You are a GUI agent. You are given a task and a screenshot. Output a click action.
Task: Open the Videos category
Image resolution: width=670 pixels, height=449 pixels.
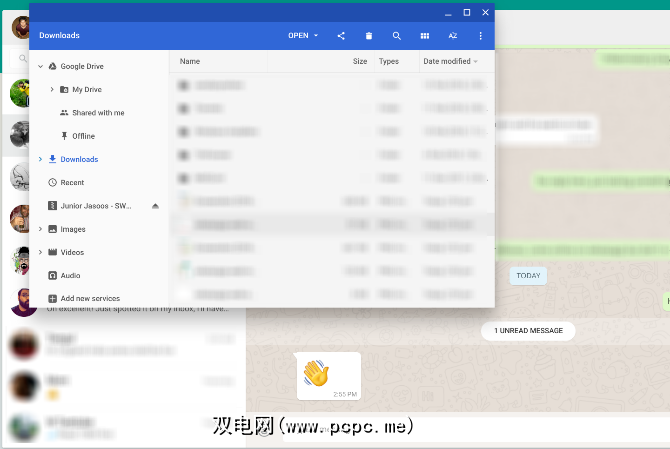click(x=72, y=252)
